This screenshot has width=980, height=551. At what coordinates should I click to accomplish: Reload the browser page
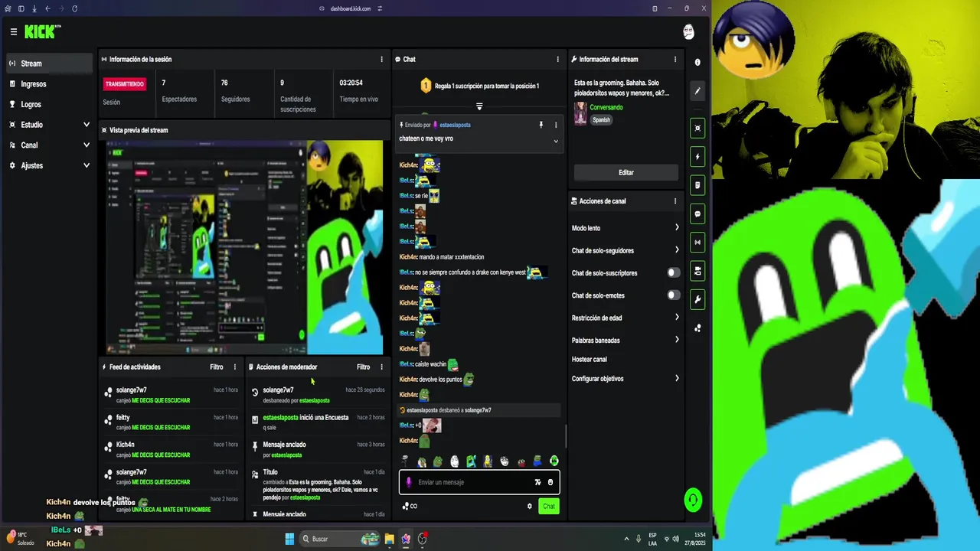click(x=74, y=8)
